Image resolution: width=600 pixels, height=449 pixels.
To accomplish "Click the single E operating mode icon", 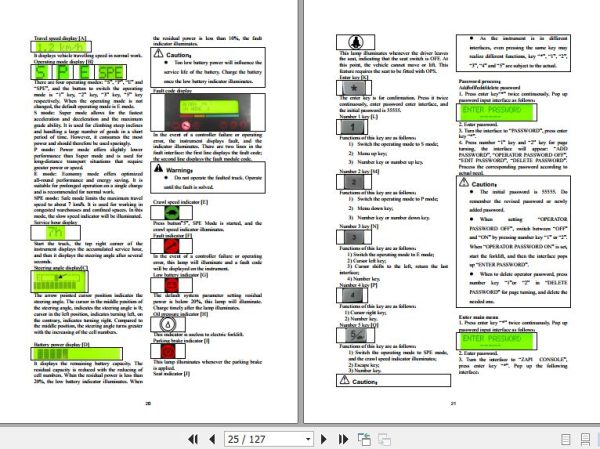I will (x=84, y=72).
